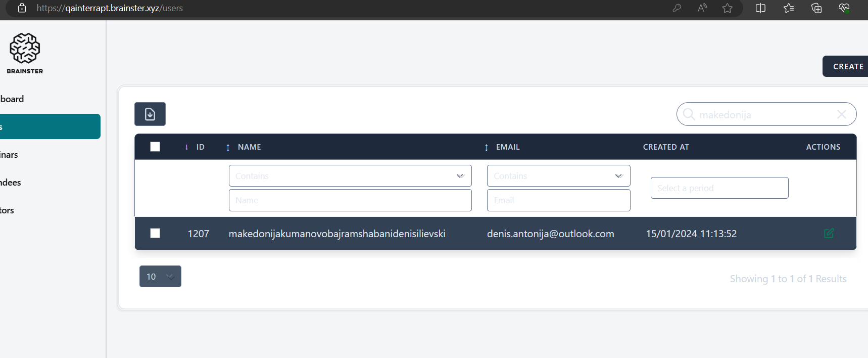Click the CREATE button
Screen dimensions: 868x358
[x=847, y=67]
